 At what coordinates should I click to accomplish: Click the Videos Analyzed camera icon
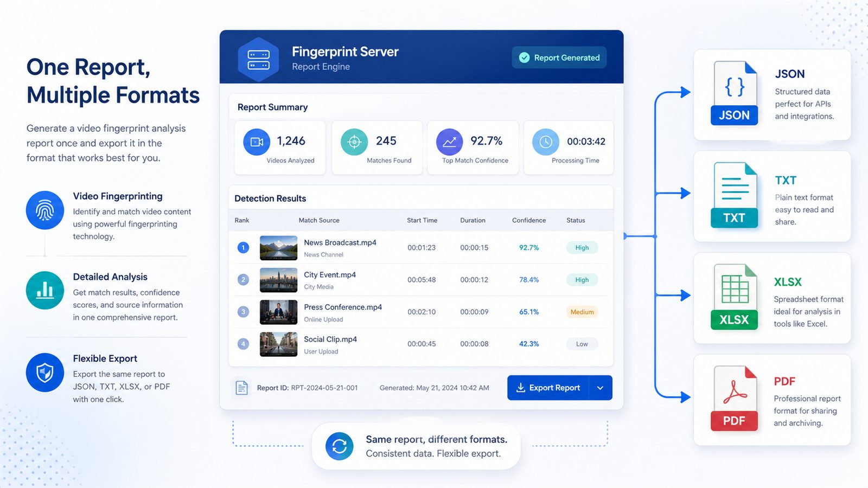click(257, 142)
